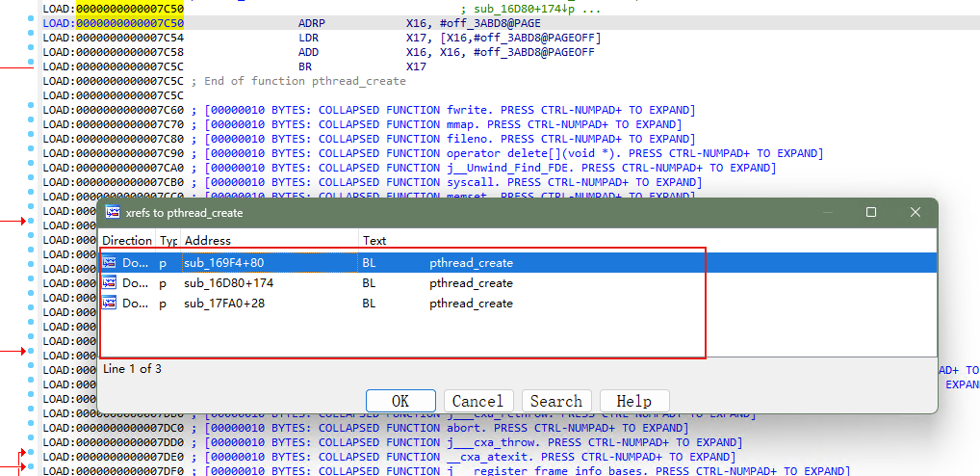
Task: Click the xref icon of the sub_17FA0+28 row
Action: pos(110,303)
